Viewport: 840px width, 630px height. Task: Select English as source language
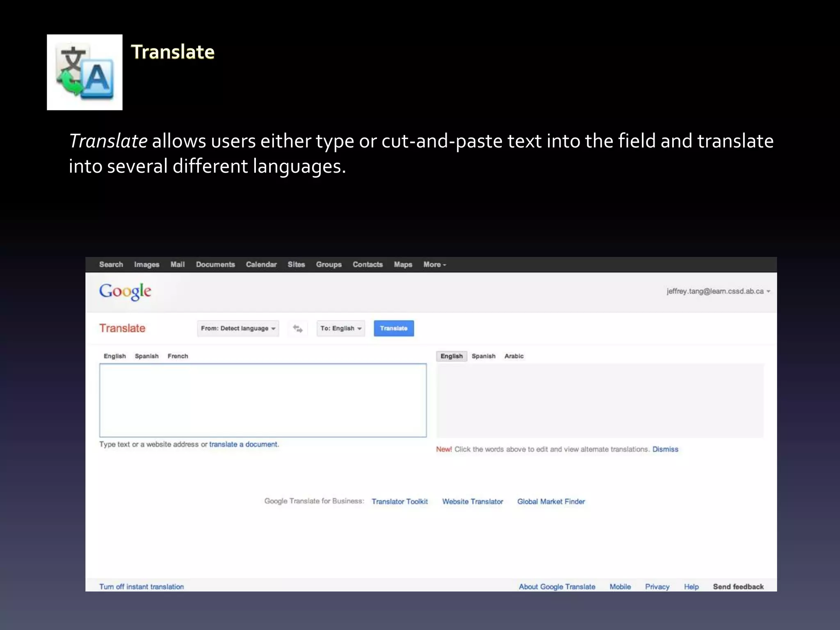[x=115, y=356]
